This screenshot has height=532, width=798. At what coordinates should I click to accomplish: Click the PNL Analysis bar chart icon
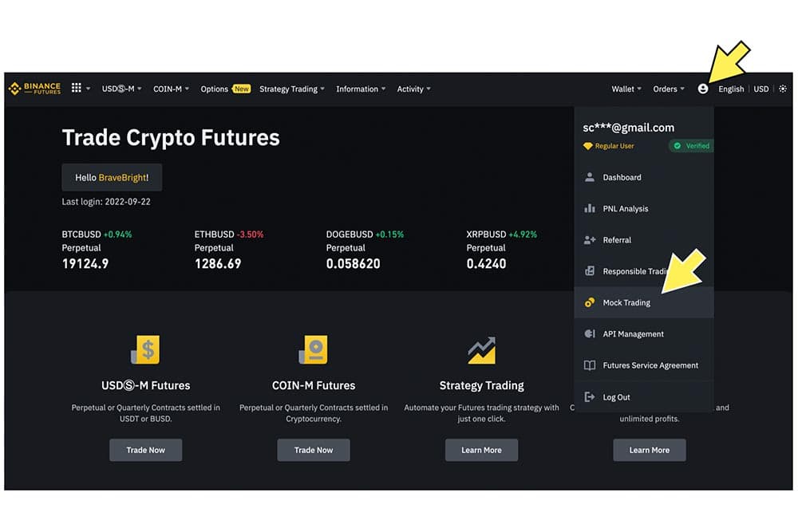(x=590, y=208)
